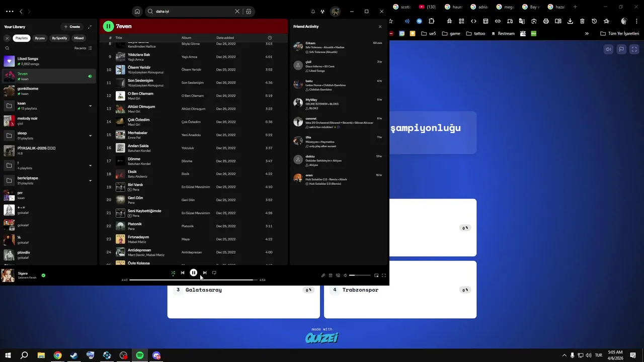Viewport: 644px width, 362px height.
Task: Click Sigara now playing cover art
Action: click(x=8, y=276)
